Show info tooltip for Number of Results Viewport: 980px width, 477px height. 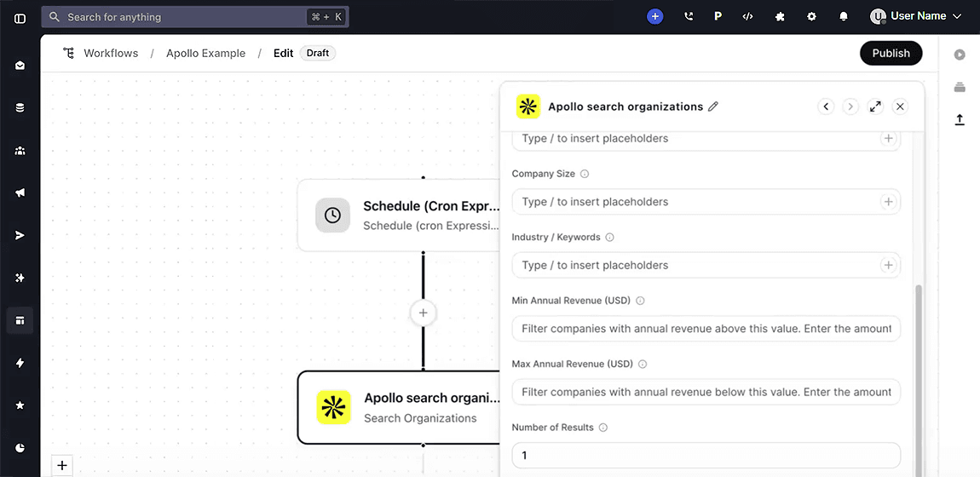coord(603,428)
